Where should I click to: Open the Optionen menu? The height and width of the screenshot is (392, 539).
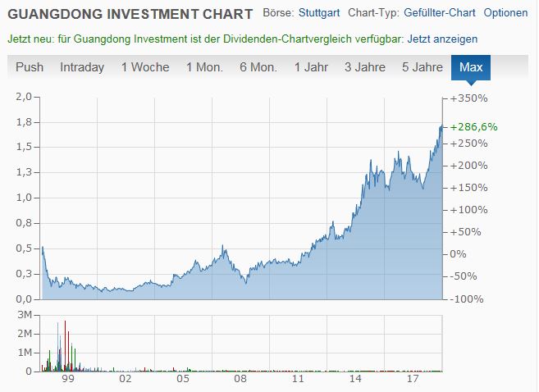pos(505,14)
